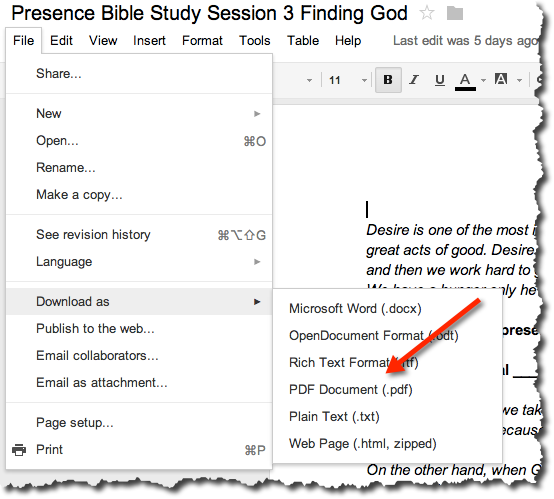Choose Share... from the File menu
Image resolution: width=554 pixels, height=499 pixels.
(139, 74)
